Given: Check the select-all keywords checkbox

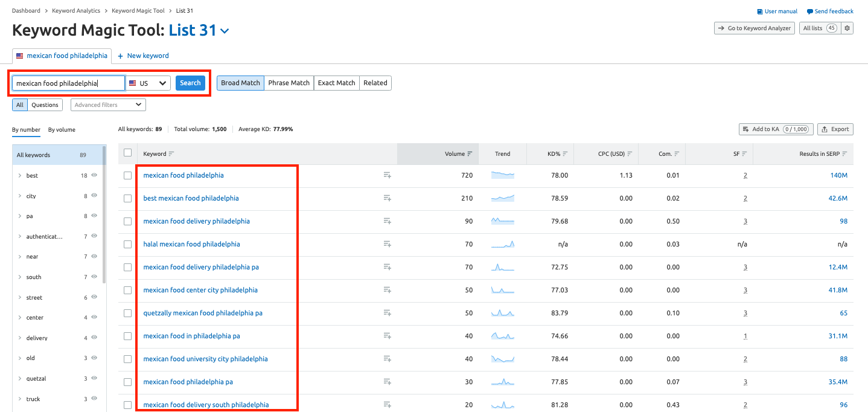Looking at the screenshot, I should [x=127, y=153].
